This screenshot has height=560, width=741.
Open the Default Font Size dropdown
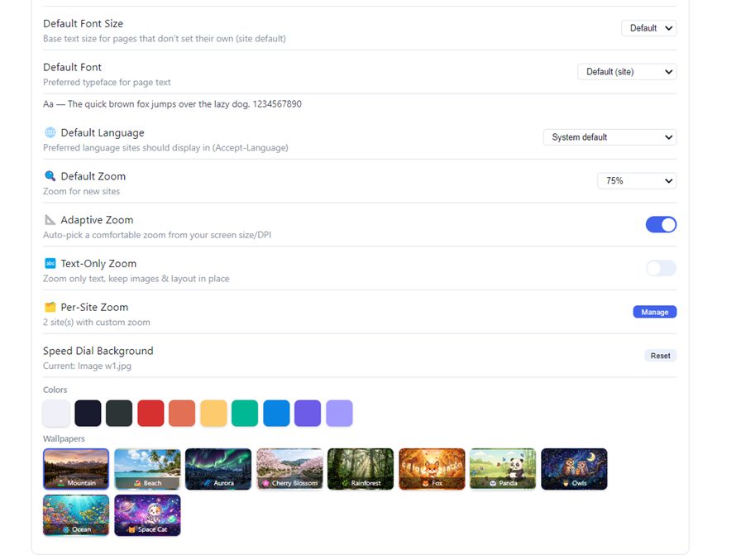pos(649,28)
